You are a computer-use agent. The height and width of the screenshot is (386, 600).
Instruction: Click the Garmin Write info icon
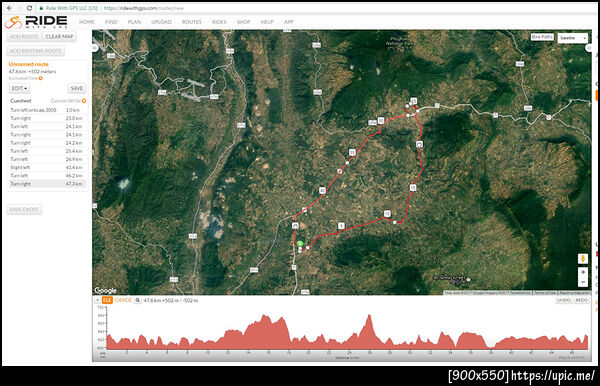pos(84,101)
